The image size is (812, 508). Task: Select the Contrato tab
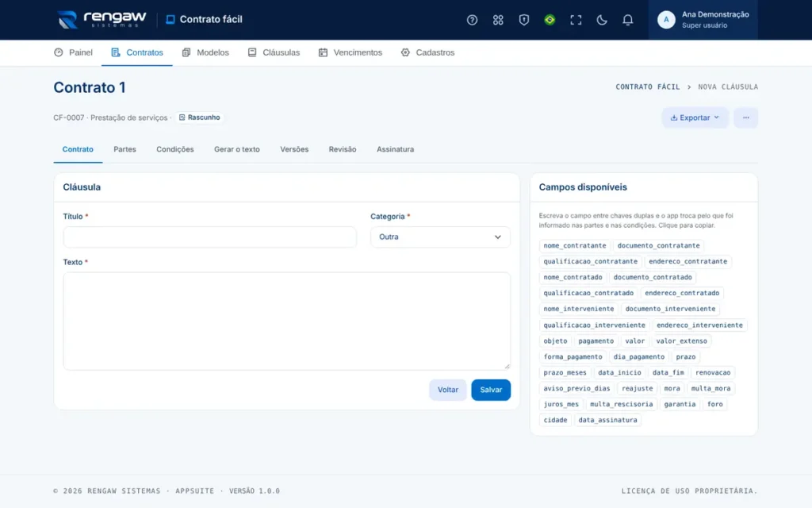(78, 149)
